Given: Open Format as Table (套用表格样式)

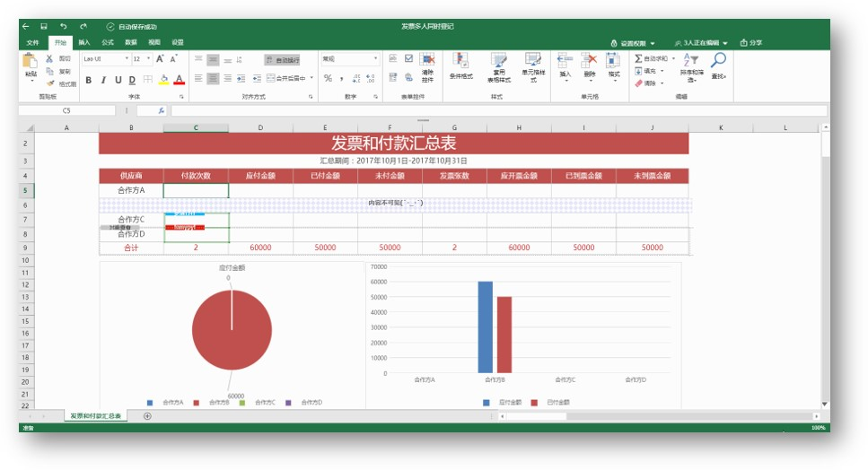Looking at the screenshot, I should (x=499, y=60).
